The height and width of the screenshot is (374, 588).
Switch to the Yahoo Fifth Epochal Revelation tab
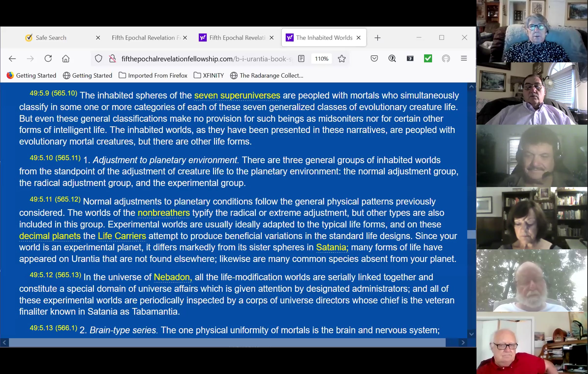[237, 38]
